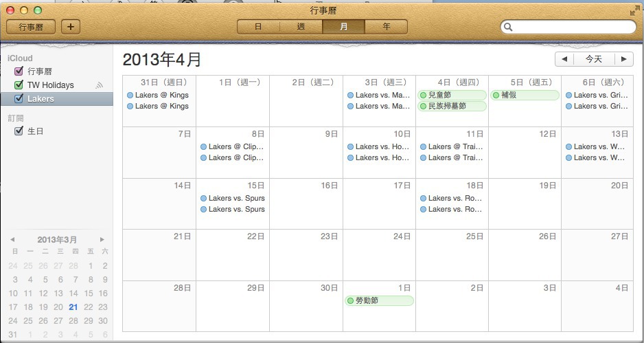Open first Lakers vs. Ro… event on 18th
The image size is (644, 343).
[451, 198]
